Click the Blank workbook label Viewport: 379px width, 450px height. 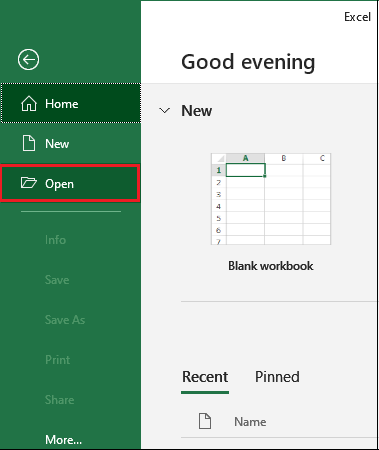271,266
